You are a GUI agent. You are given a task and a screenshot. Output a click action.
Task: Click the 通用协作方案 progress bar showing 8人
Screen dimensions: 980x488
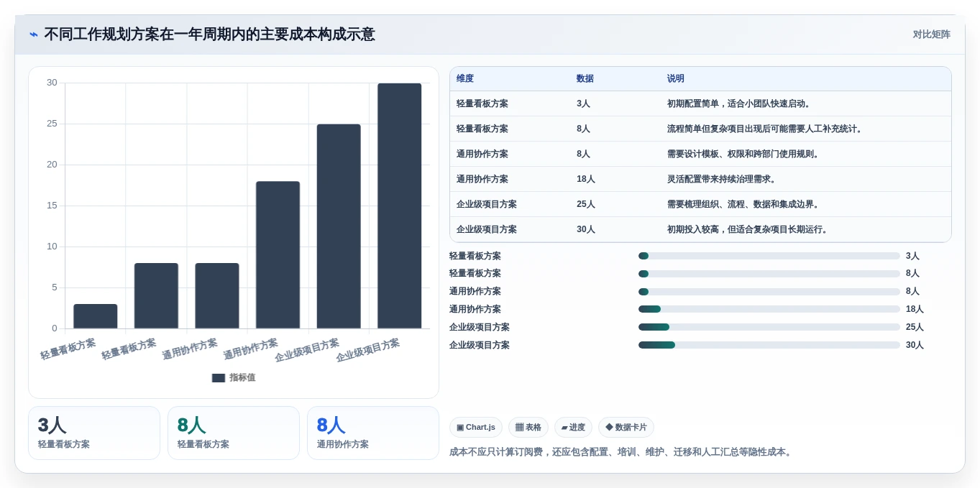point(769,292)
